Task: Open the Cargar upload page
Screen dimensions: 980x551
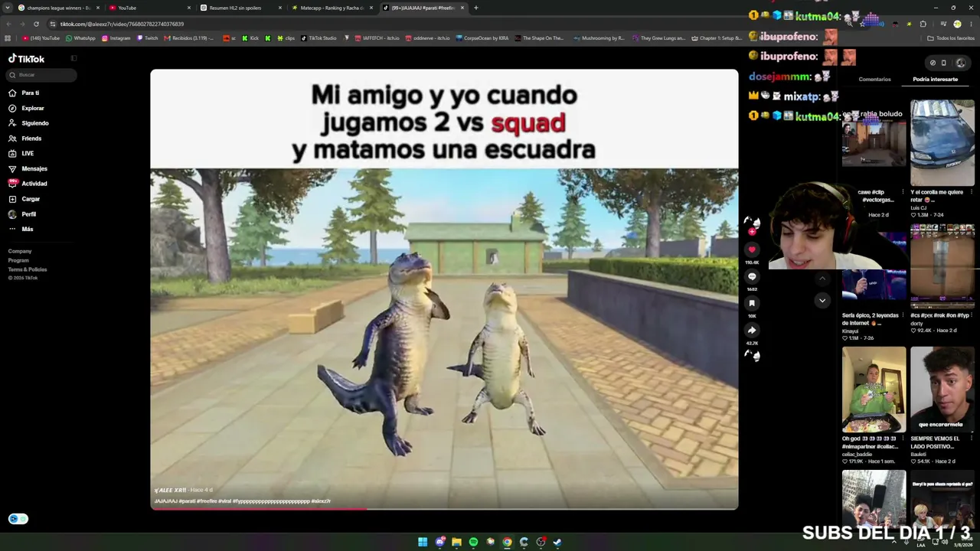Action: 24,199
